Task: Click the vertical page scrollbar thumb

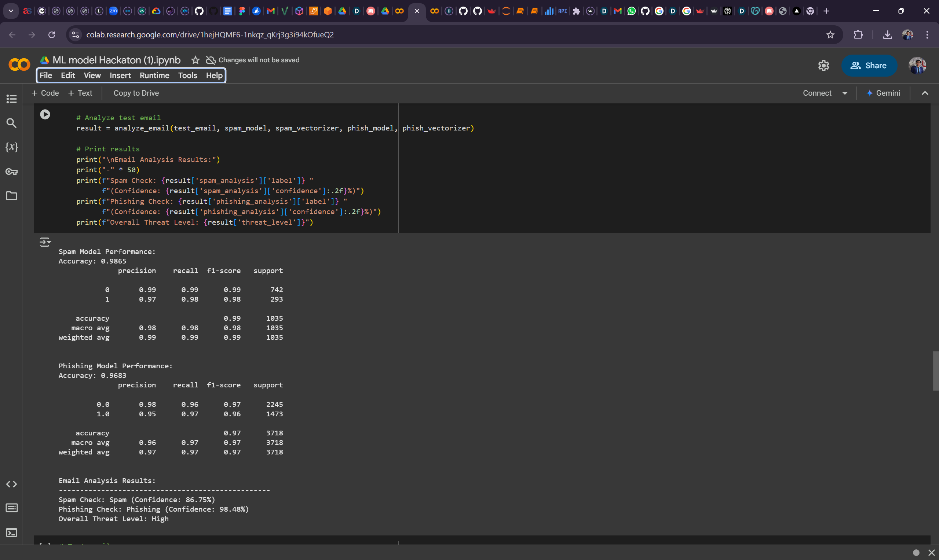Action: point(935,371)
